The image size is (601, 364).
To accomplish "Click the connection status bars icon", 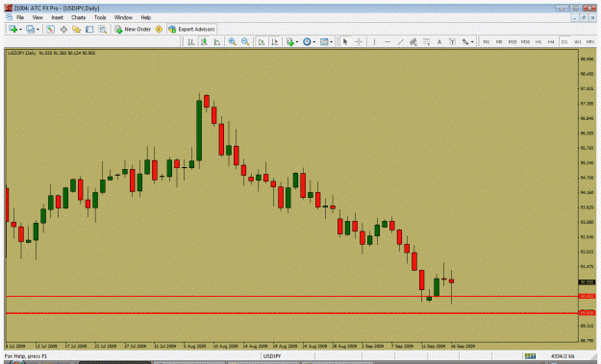I will coord(530,356).
